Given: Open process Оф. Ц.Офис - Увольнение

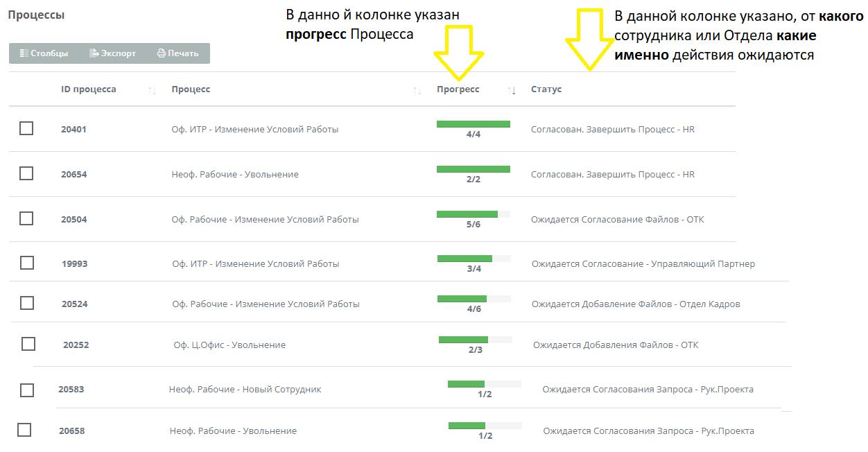Looking at the screenshot, I should pos(229,345).
